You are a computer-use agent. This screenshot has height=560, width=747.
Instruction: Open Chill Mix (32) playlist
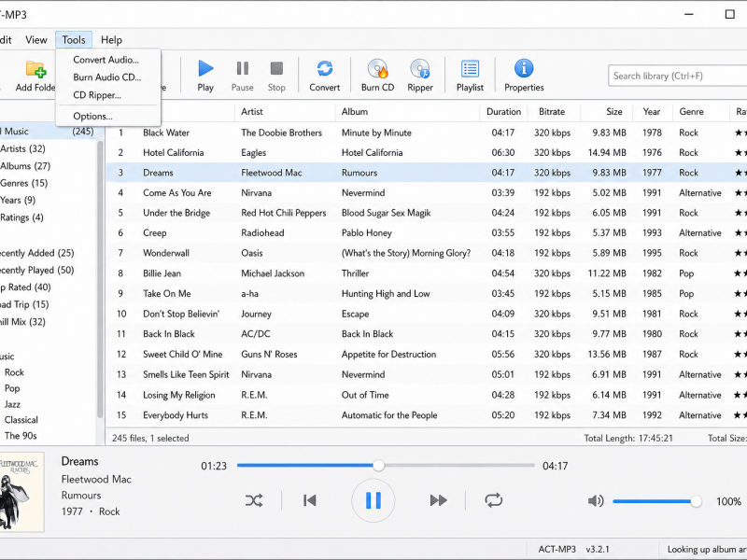pos(22,322)
